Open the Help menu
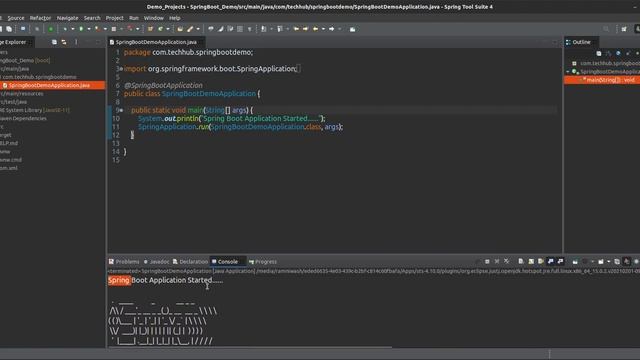The height and width of the screenshot is (360, 640). [175, 18]
